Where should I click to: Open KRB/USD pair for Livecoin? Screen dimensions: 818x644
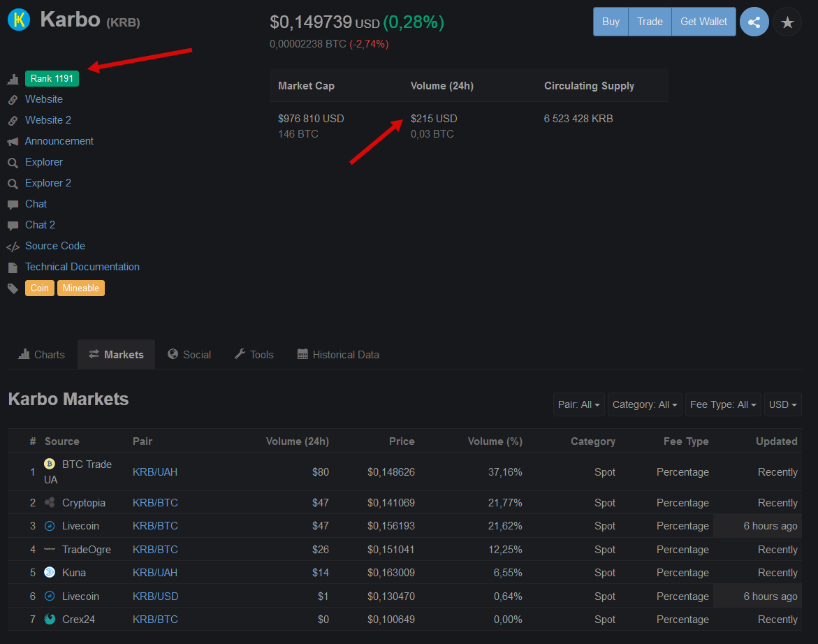point(156,596)
